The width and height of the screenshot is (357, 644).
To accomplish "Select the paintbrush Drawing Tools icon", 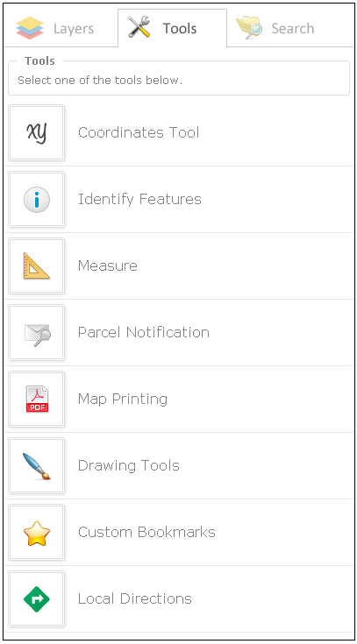I will pyautogui.click(x=37, y=465).
